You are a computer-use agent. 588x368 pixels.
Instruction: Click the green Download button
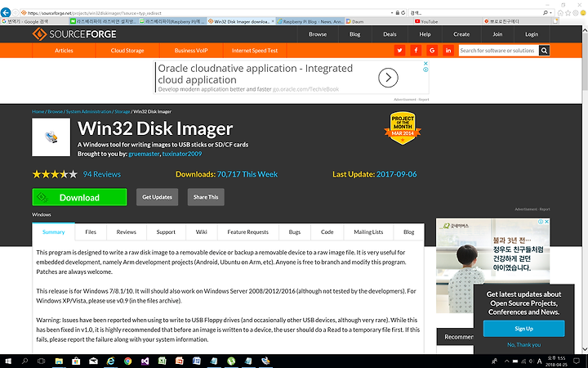[x=79, y=197]
